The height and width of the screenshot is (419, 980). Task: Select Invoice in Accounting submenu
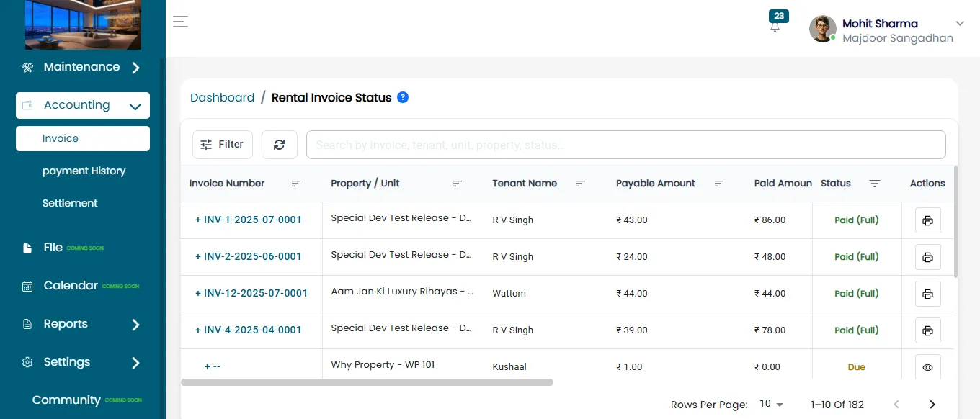83,139
